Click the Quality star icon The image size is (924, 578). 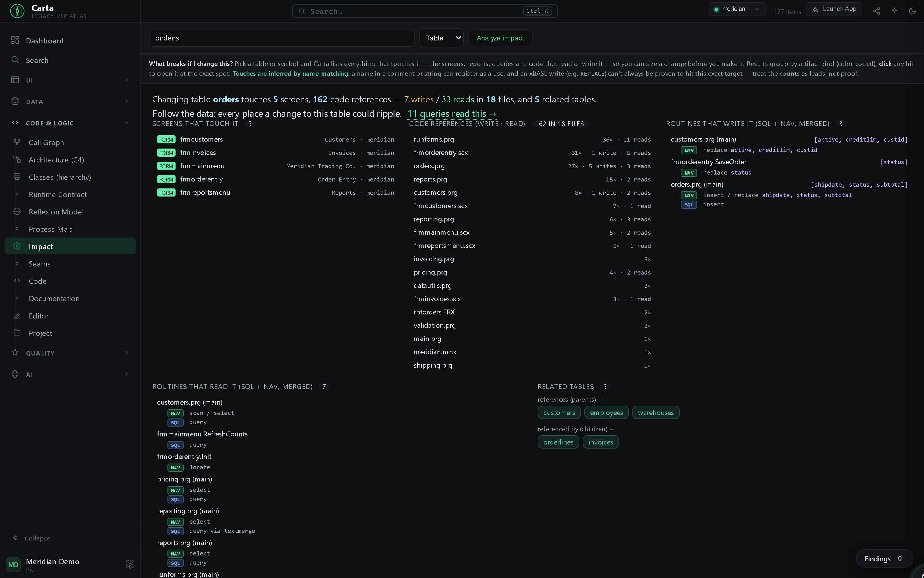tap(15, 352)
